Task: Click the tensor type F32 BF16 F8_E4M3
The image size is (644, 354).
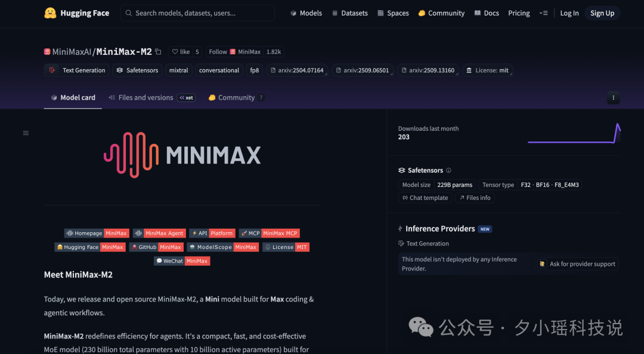Action: click(x=550, y=185)
